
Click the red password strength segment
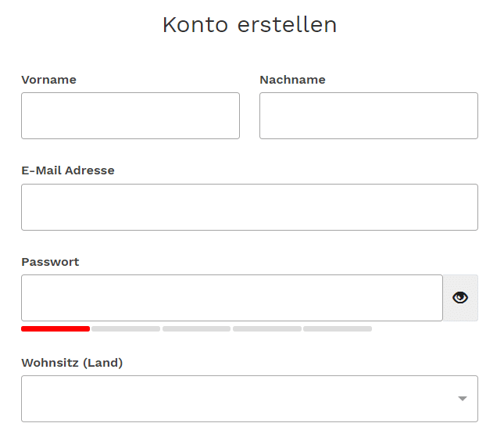(55, 328)
